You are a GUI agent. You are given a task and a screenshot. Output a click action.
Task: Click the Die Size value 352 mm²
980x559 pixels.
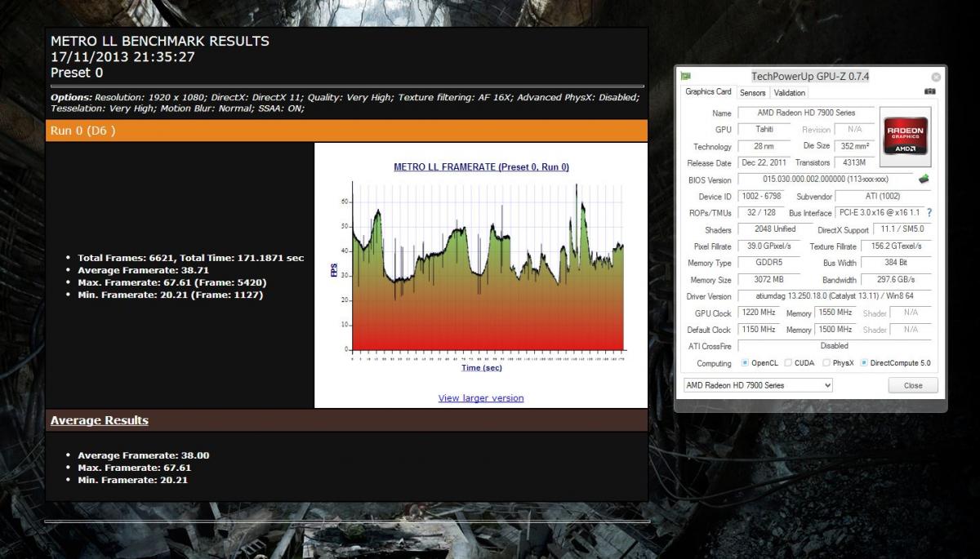click(855, 146)
